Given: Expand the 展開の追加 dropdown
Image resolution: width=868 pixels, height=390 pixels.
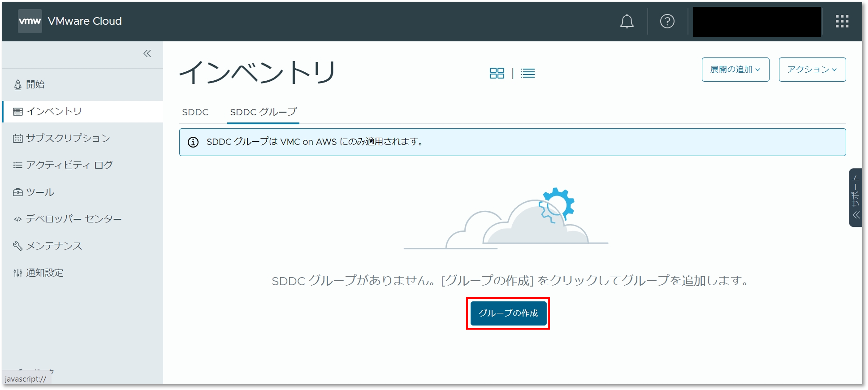Looking at the screenshot, I should (x=735, y=69).
